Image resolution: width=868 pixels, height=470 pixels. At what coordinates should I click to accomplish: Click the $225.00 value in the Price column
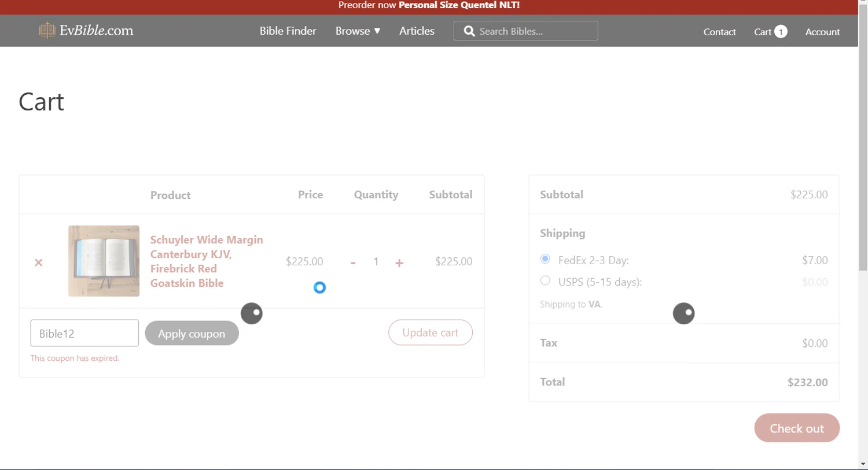(x=304, y=261)
